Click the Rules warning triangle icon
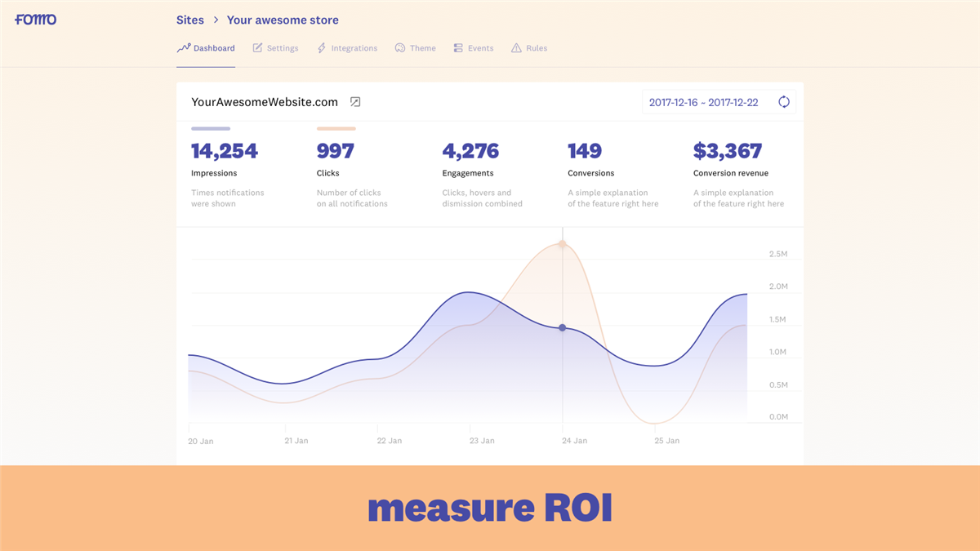The height and width of the screenshot is (551, 980). coord(516,48)
